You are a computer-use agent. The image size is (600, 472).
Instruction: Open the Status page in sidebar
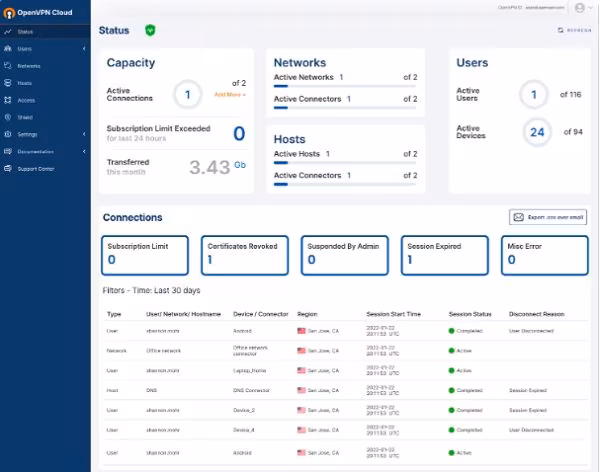(x=45, y=32)
